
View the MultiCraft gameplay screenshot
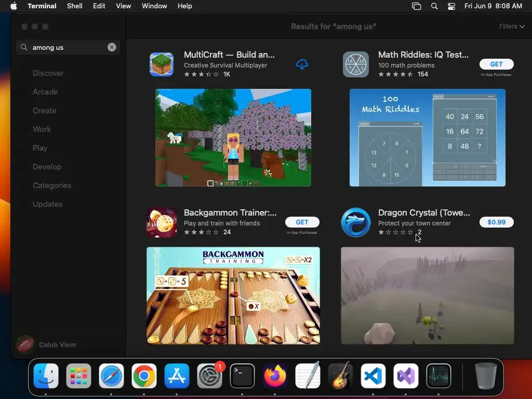(x=233, y=137)
